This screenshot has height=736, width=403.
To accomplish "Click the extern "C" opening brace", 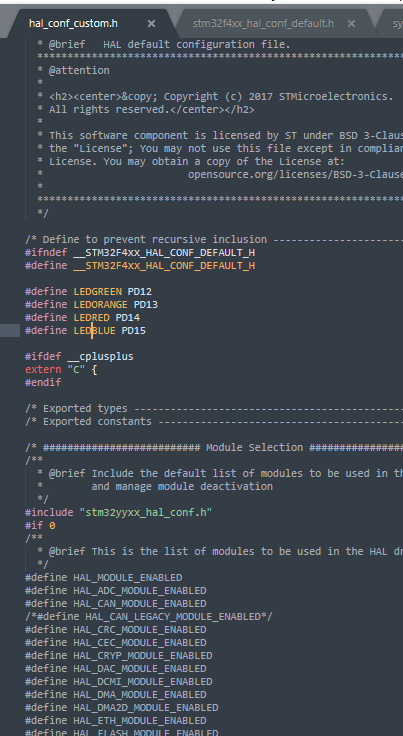I will coord(94,369).
